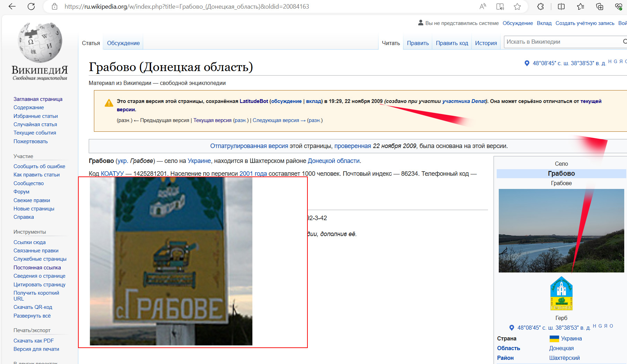Open Связанные правки

pos(36,251)
